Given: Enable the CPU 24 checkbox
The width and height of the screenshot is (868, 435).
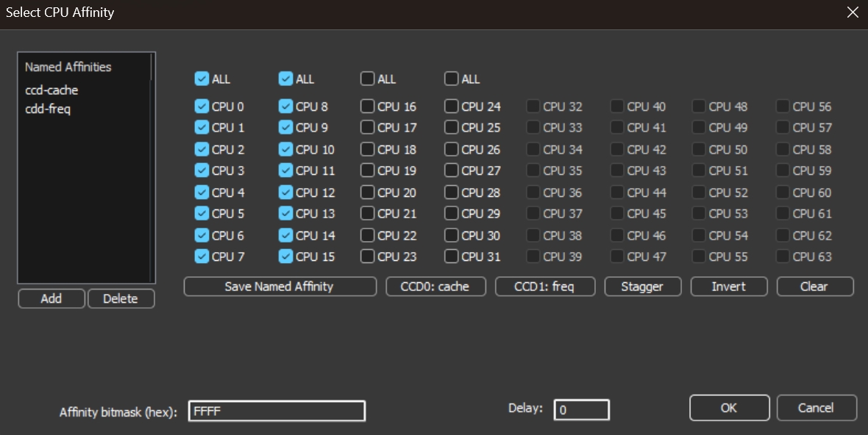Looking at the screenshot, I should pyautogui.click(x=452, y=107).
